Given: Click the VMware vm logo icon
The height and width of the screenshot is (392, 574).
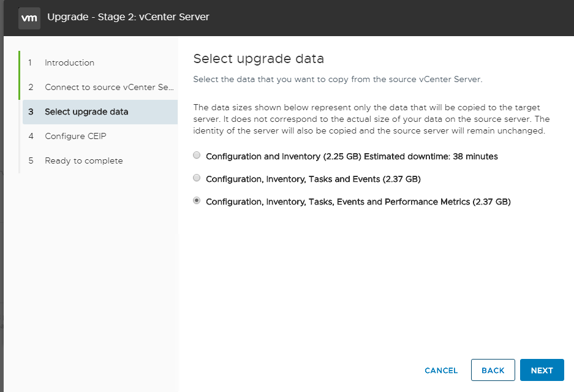Looking at the screenshot, I should [29, 18].
